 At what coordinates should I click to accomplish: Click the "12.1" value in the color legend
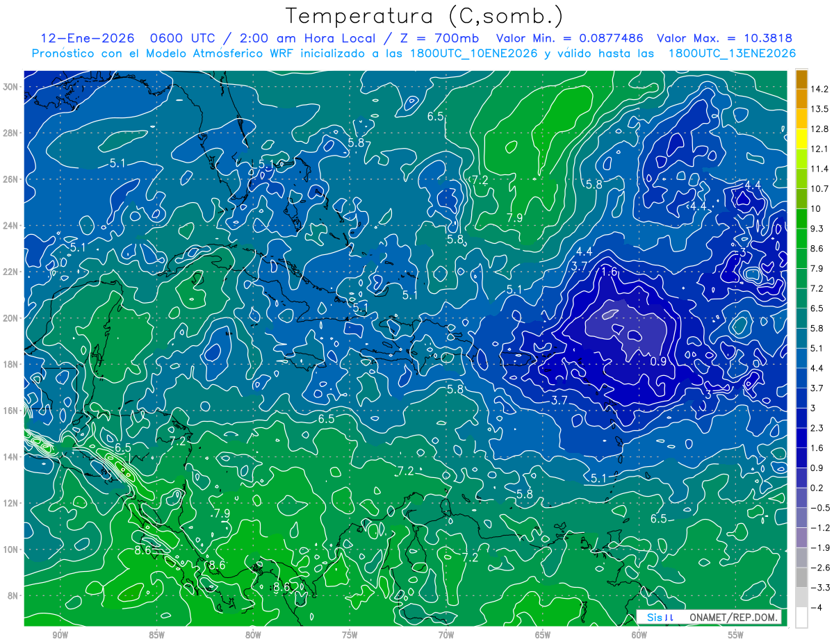tap(820, 149)
